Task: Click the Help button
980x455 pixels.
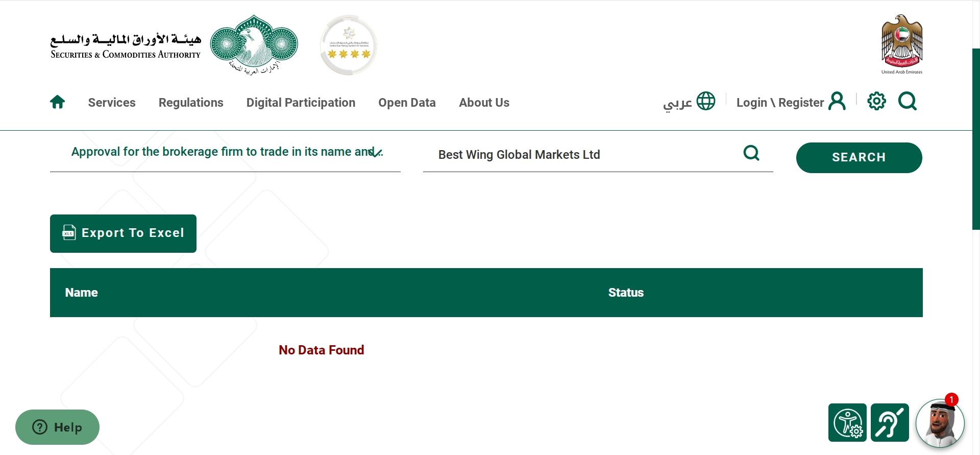Action: pos(57,427)
